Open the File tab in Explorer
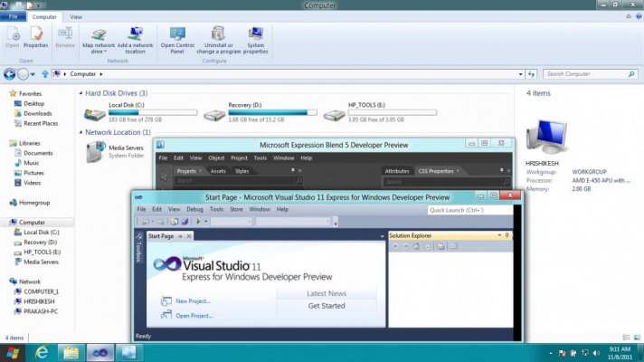 14,16
